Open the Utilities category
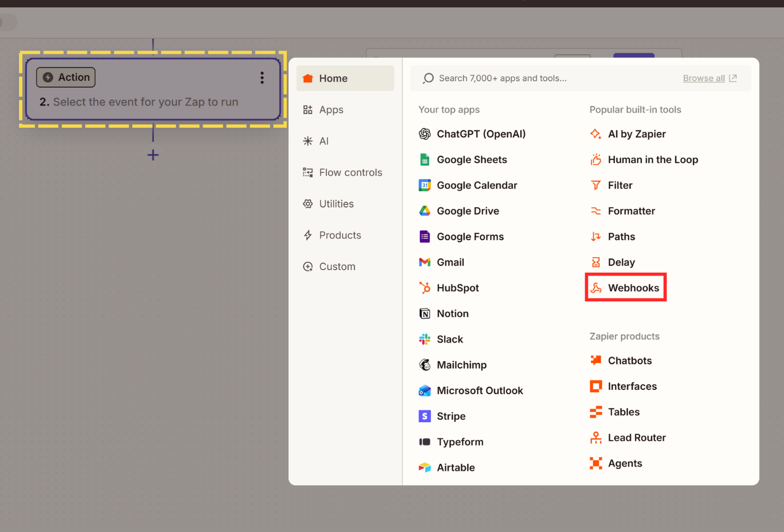 point(336,204)
